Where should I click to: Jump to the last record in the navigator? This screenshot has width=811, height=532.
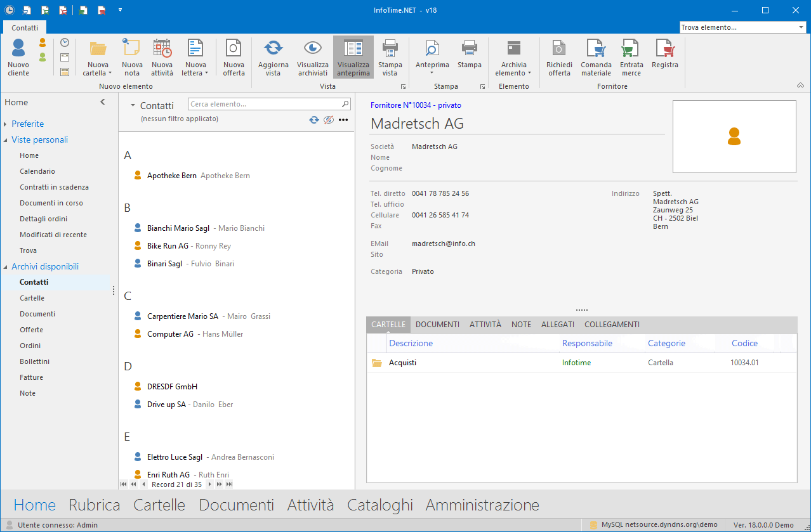(x=229, y=484)
